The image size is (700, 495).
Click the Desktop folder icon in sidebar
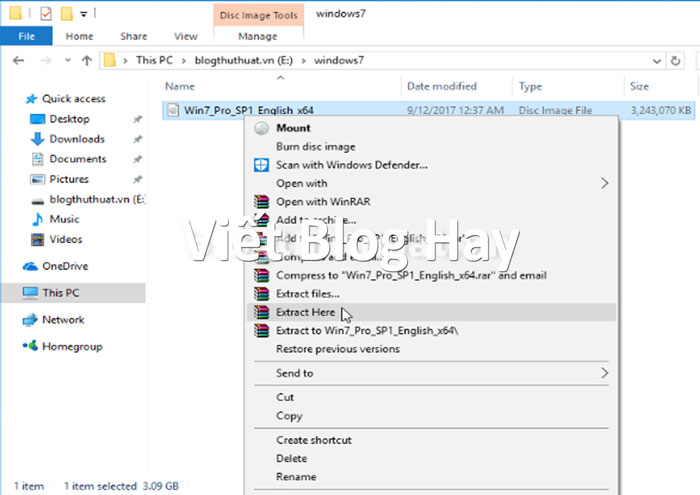(x=38, y=119)
